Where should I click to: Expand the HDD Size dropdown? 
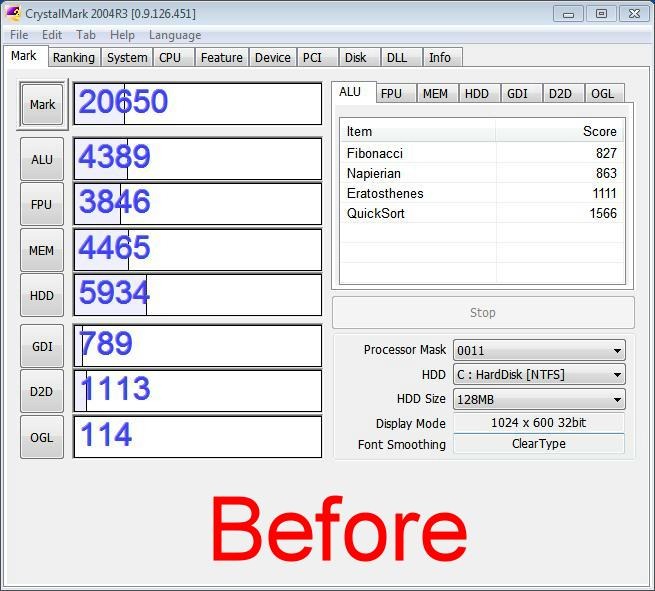pos(538,399)
